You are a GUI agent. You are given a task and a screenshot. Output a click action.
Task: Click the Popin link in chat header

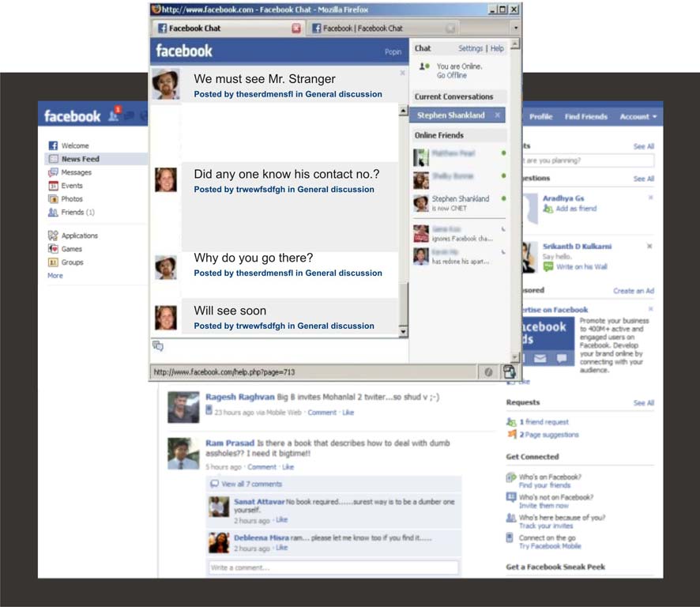(x=393, y=52)
